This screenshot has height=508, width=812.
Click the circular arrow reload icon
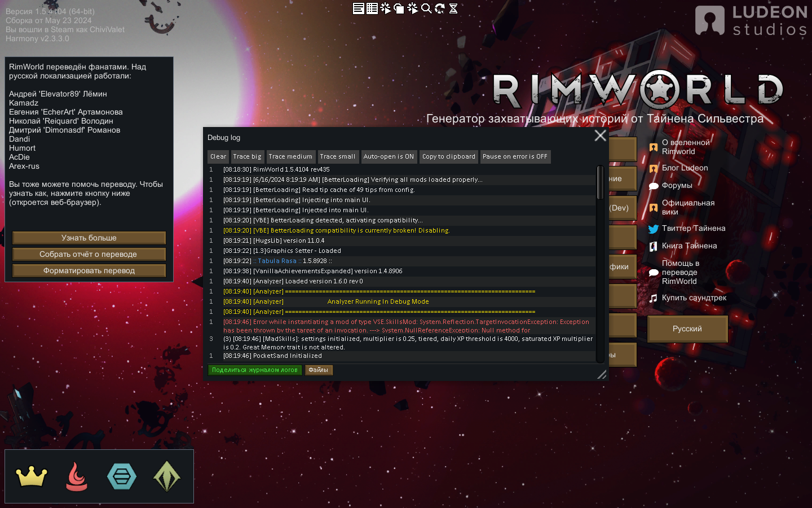point(440,8)
